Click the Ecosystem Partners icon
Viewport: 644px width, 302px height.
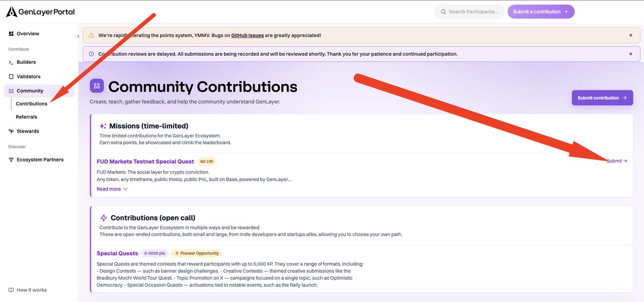(11, 160)
